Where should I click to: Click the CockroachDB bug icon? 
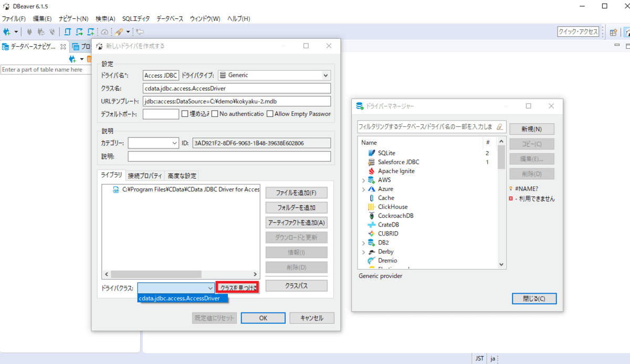point(372,216)
